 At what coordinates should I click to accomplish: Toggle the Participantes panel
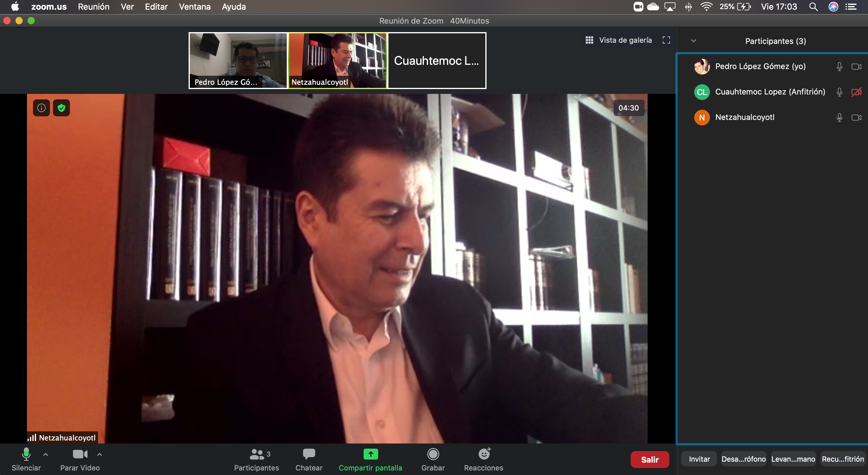coord(257,460)
